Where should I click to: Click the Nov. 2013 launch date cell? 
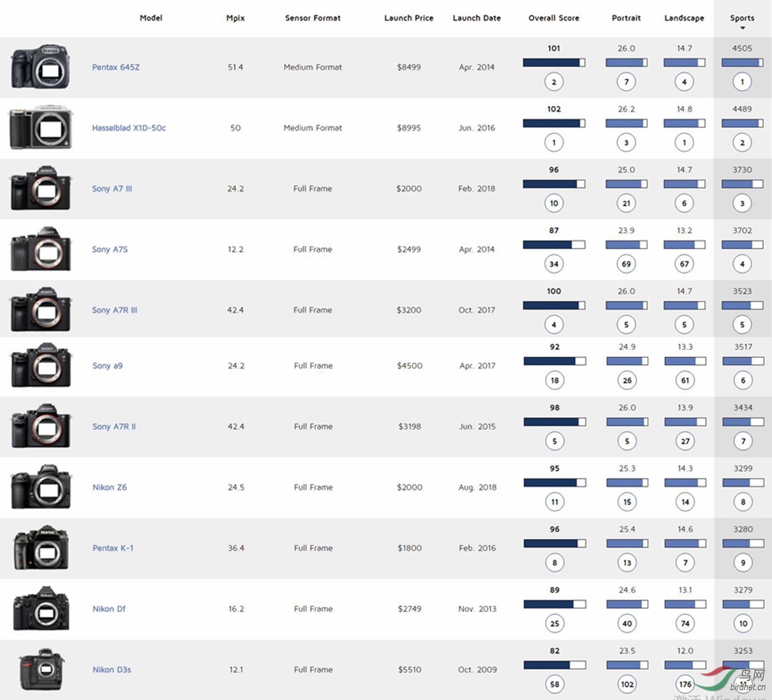point(478,608)
